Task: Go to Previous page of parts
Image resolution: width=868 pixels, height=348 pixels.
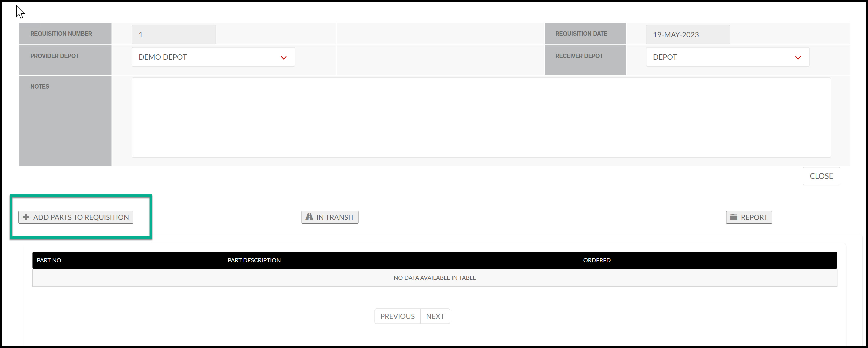Action: [398, 316]
